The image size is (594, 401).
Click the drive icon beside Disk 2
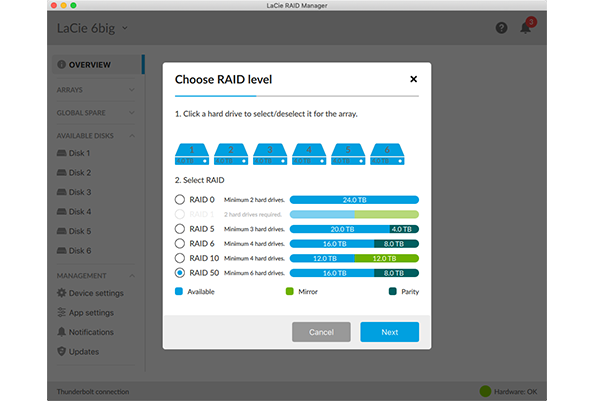click(x=61, y=172)
